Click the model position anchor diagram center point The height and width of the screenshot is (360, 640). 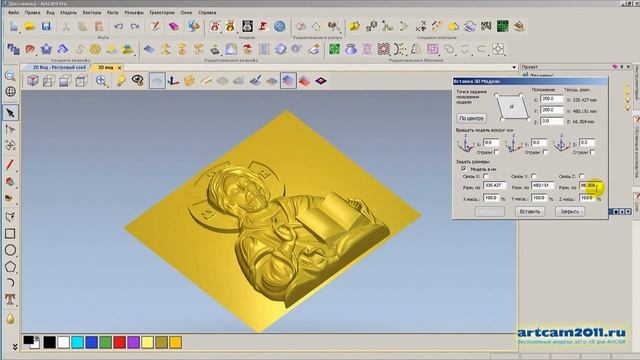512,107
